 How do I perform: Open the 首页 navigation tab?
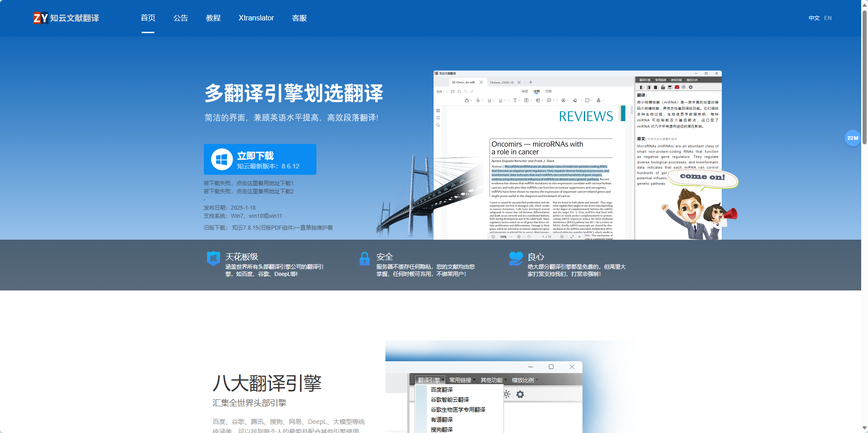[x=148, y=18]
